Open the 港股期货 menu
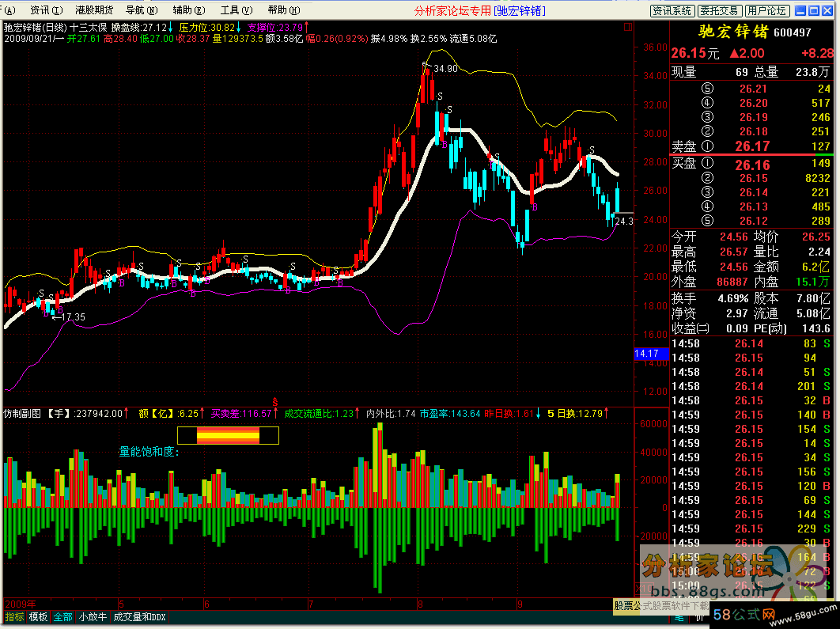 coord(94,10)
